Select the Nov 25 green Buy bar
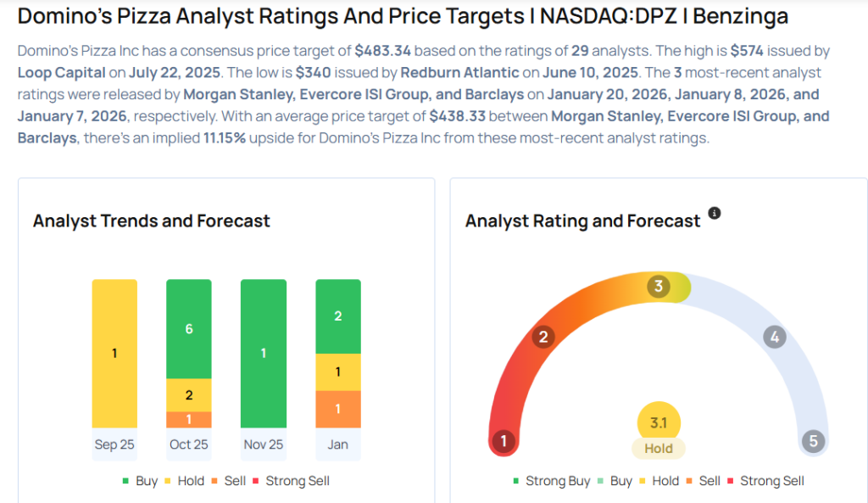 pos(264,354)
